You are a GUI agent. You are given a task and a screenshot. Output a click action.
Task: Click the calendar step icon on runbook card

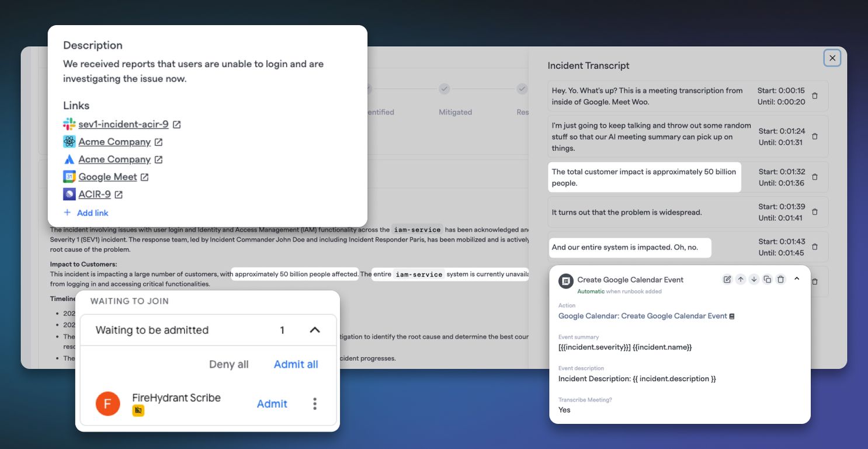565,281
